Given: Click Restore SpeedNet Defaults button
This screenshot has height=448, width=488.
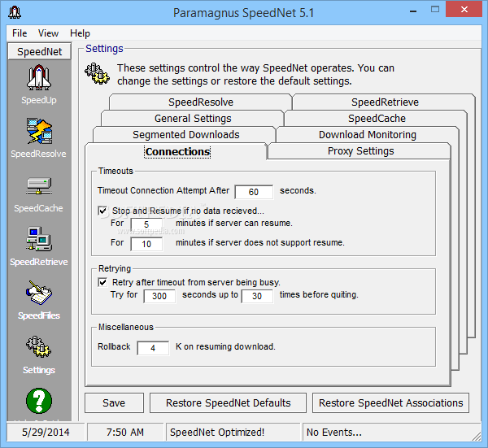Looking at the screenshot, I should [x=228, y=403].
